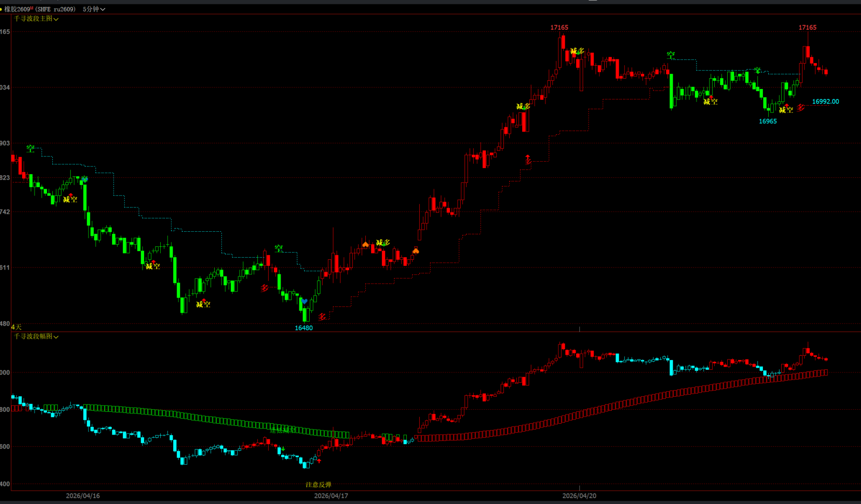Screen dimensions: 861x504
Task: Click the red M badge after 橡胶2609
Action: (32, 8)
